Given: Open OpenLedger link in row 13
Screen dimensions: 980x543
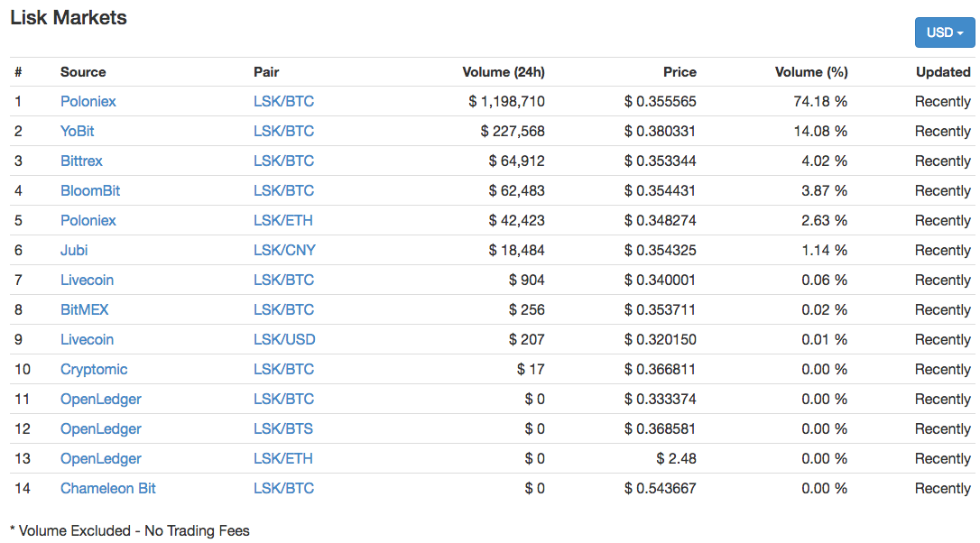Looking at the screenshot, I should tap(101, 458).
